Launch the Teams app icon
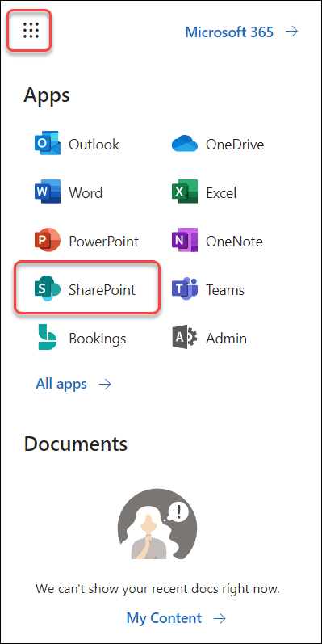Viewport: 322px width, 644px height. [x=185, y=289]
